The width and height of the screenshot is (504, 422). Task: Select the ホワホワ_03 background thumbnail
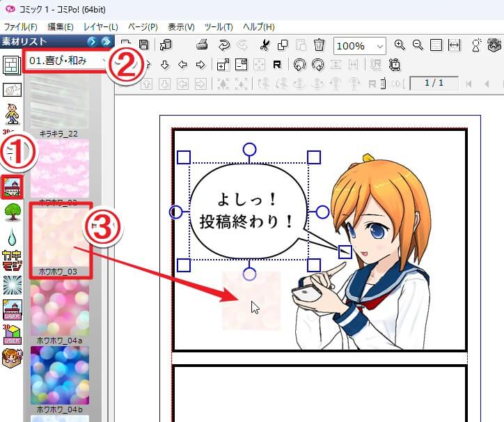[x=60, y=238]
